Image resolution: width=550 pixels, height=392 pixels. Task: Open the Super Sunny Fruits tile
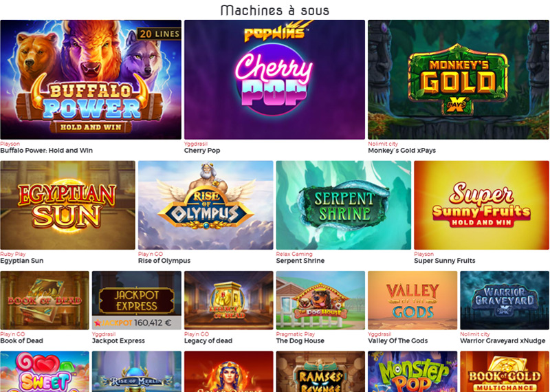[482, 206]
